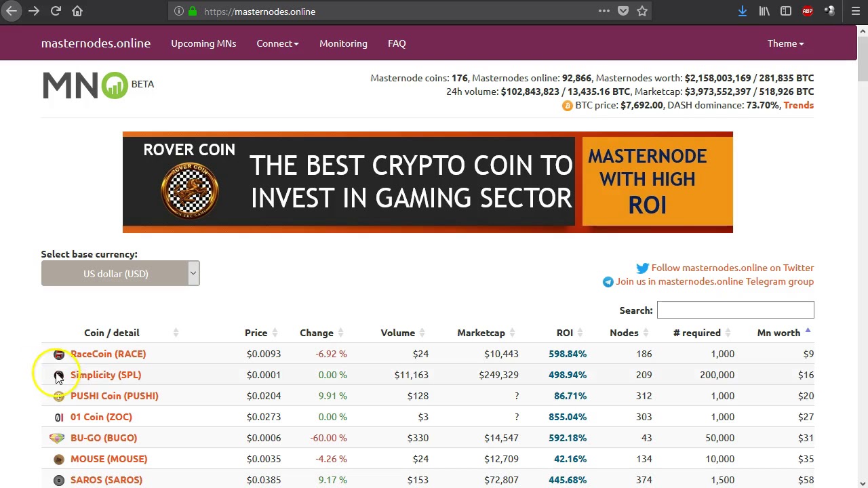
Task: Open the library icon in toolbar
Action: (764, 11)
